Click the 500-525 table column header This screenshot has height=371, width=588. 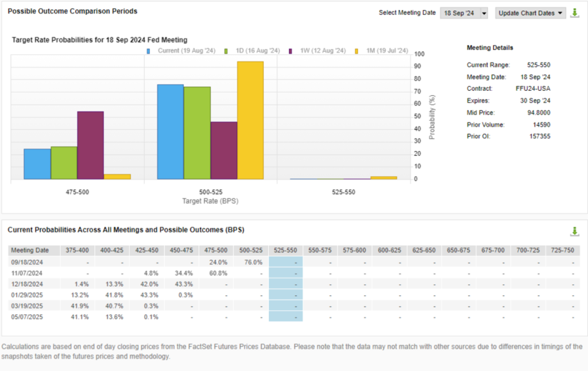[251, 250]
